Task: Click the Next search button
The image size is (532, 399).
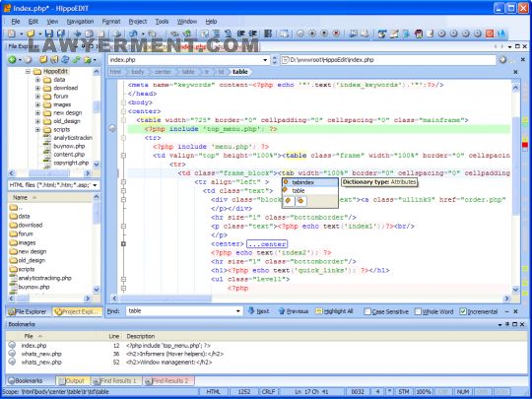Action: click(x=258, y=311)
